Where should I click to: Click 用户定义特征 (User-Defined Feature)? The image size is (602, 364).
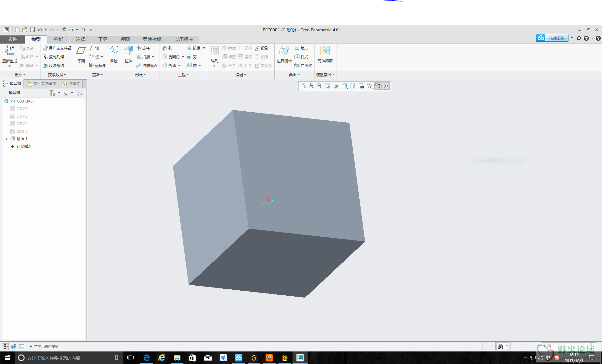pyautogui.click(x=57, y=48)
